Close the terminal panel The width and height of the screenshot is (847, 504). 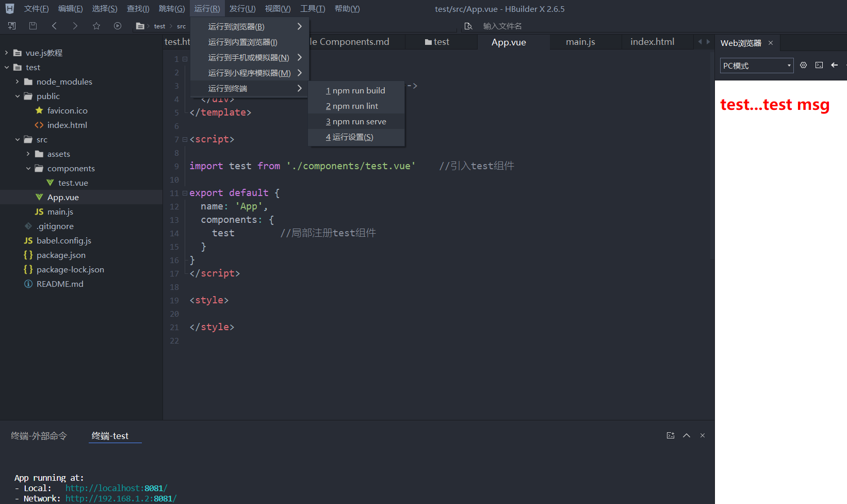coord(703,435)
